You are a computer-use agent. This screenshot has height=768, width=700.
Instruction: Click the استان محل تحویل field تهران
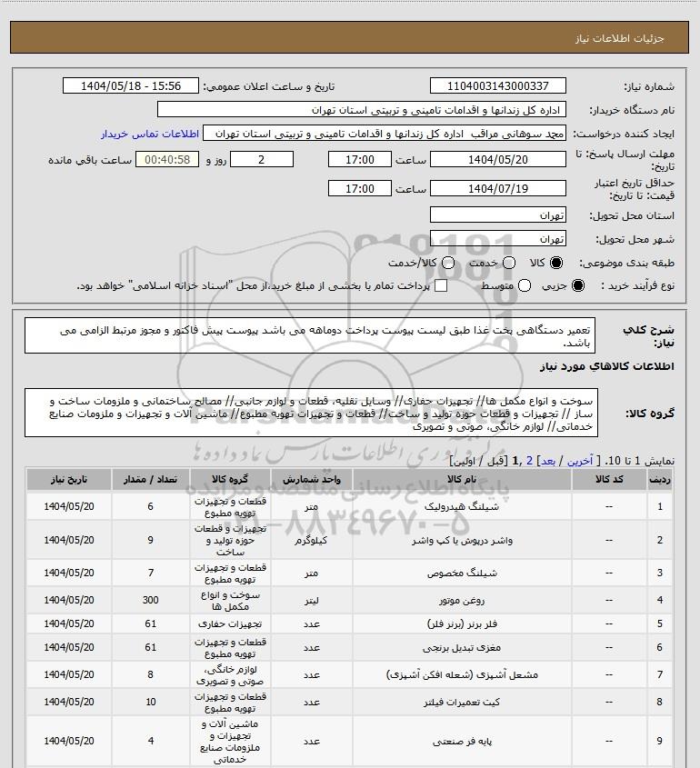coord(497,215)
